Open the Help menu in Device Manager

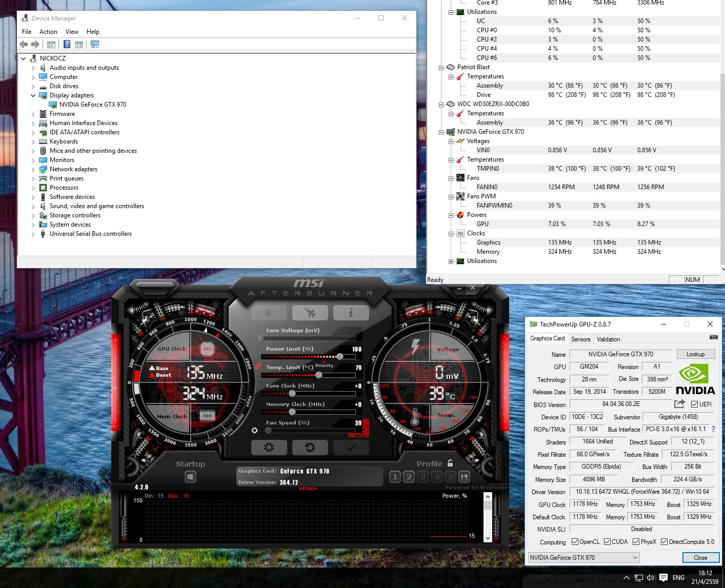point(93,32)
